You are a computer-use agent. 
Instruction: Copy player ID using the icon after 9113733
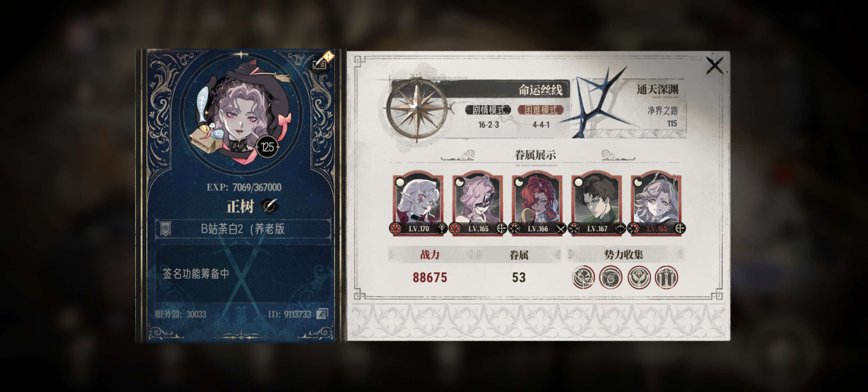322,314
